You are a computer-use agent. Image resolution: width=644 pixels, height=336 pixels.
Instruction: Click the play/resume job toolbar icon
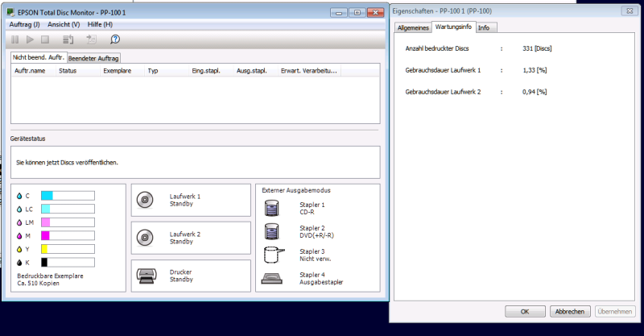click(30, 39)
